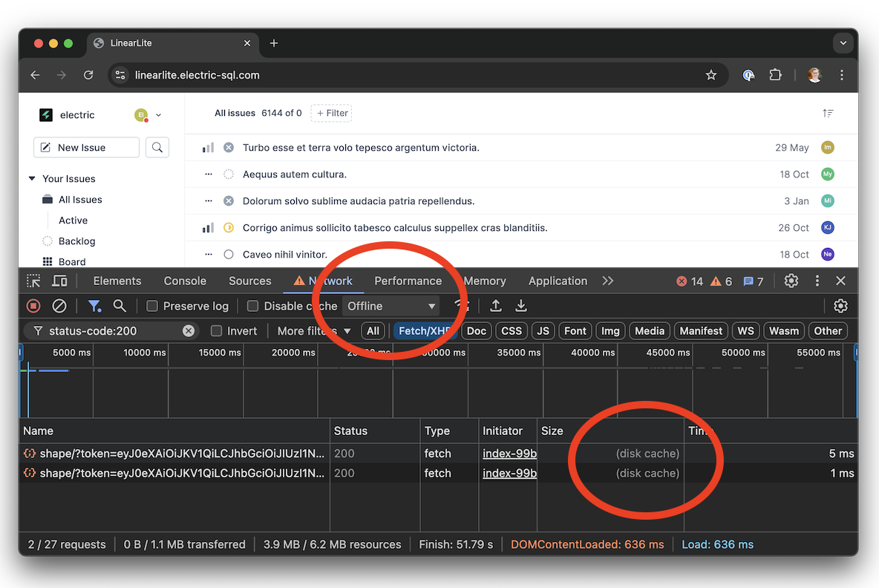Create a New Issue
This screenshot has width=879, height=588.
click(x=86, y=148)
